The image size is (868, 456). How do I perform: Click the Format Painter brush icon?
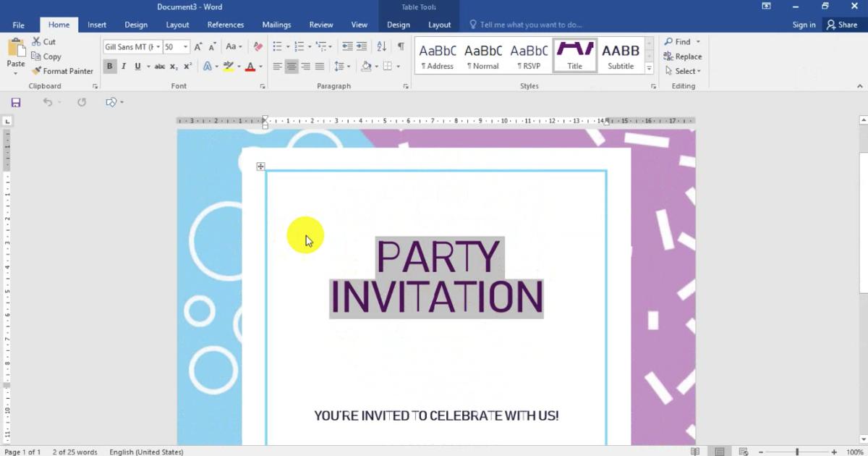[x=37, y=71]
